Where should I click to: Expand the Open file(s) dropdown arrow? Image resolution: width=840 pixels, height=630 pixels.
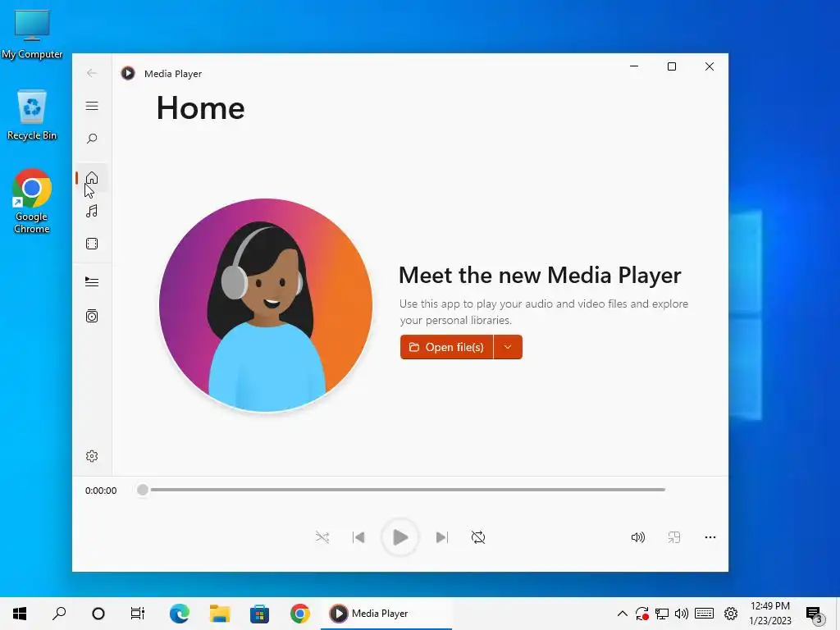(x=508, y=347)
